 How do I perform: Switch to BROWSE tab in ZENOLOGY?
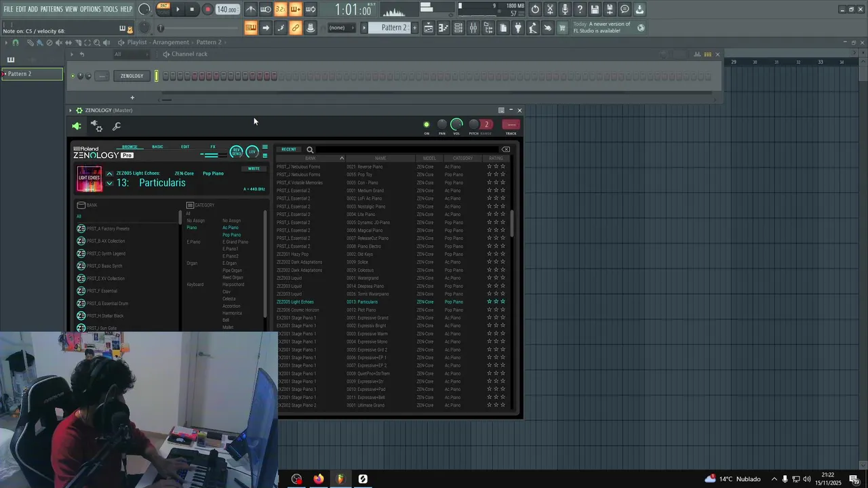click(130, 146)
